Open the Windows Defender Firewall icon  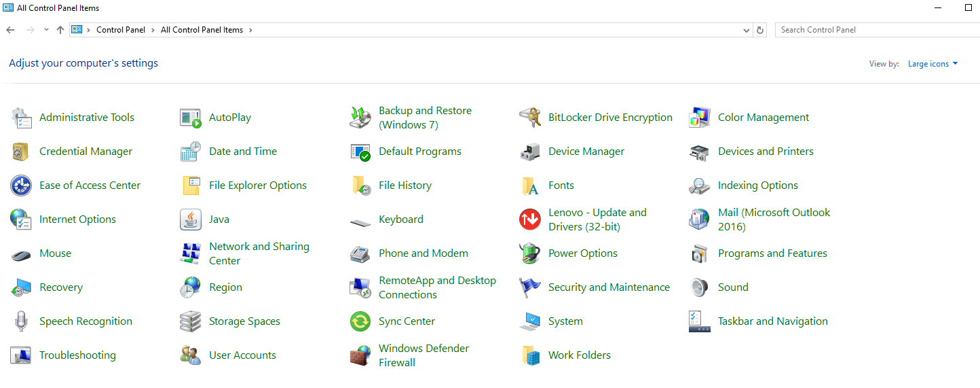pos(360,355)
